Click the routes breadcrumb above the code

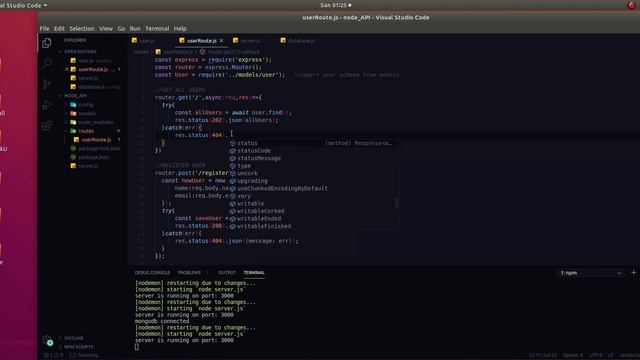click(141, 52)
